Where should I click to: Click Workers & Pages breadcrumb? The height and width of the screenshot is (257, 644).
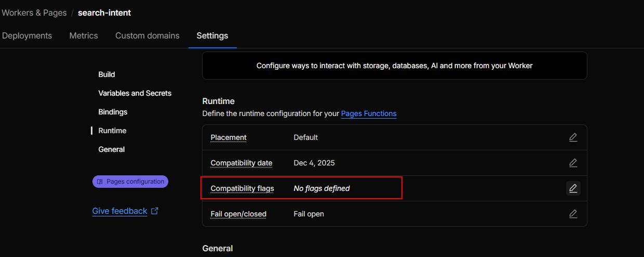(x=34, y=12)
